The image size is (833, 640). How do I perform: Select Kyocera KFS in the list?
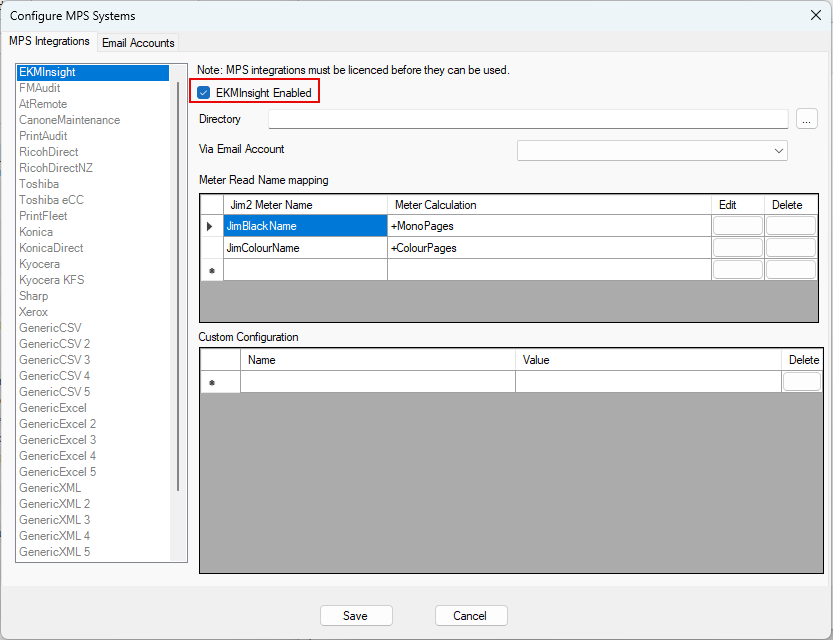pos(93,280)
